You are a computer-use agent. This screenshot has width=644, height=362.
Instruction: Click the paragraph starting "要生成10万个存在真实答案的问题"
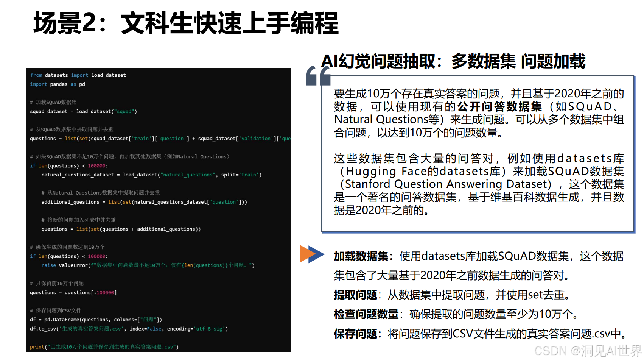point(479,113)
